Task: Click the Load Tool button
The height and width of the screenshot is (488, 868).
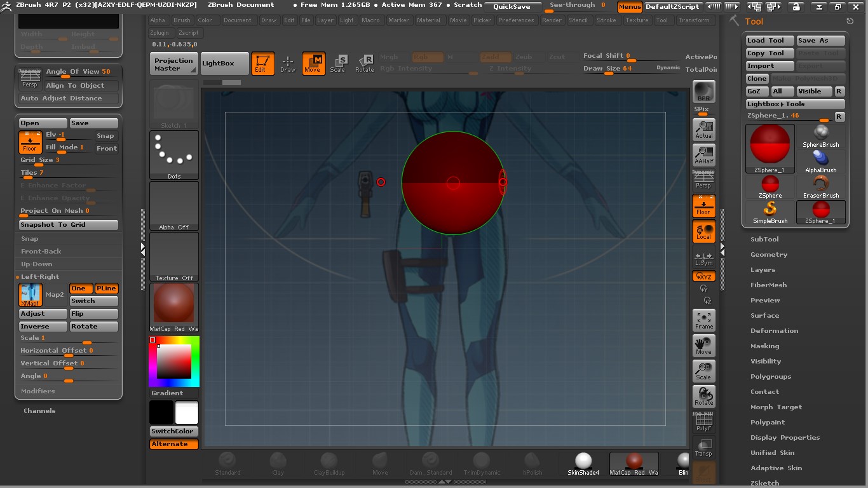Action: [769, 41]
